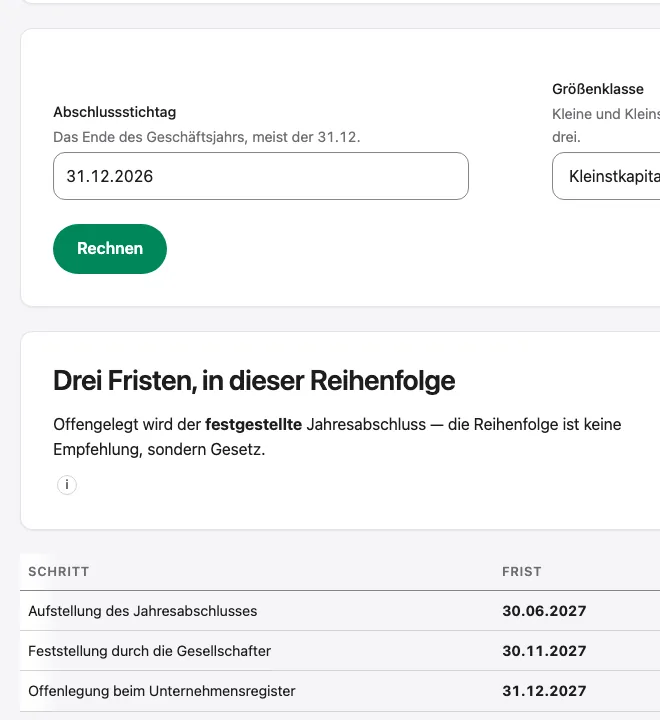Open the info icon below the Gesetz paragraph
Screen dimensions: 660x720
click(67, 484)
